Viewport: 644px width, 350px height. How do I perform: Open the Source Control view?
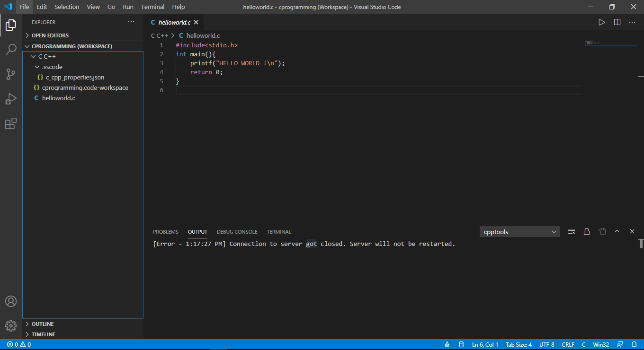(x=11, y=74)
